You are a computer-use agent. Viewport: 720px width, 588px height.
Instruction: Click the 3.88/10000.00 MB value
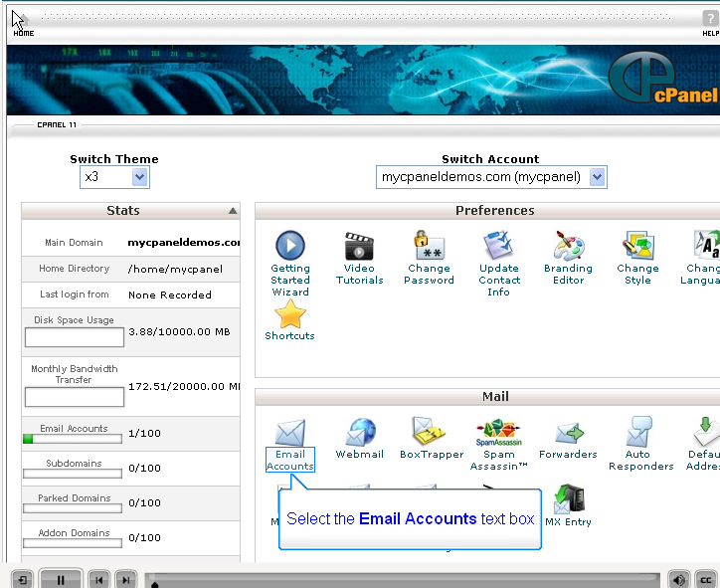[x=179, y=331]
